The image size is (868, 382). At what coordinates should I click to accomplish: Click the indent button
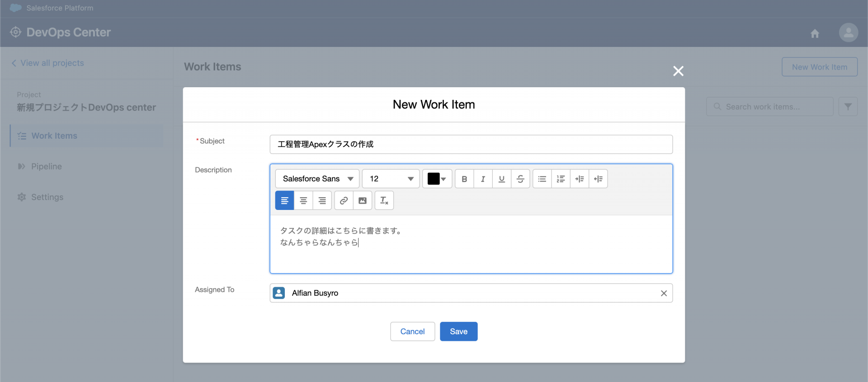[x=580, y=179]
